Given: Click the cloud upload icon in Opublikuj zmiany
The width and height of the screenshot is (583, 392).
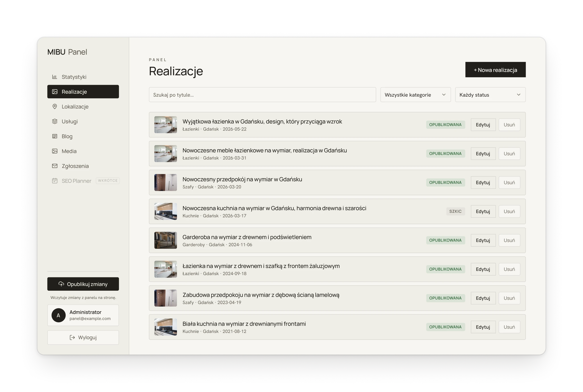Looking at the screenshot, I should (61, 284).
